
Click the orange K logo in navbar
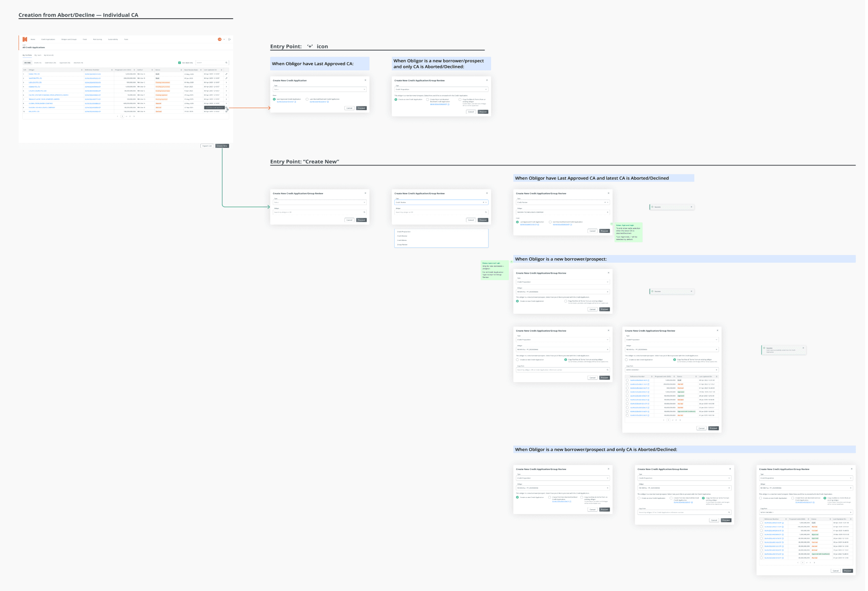click(25, 39)
